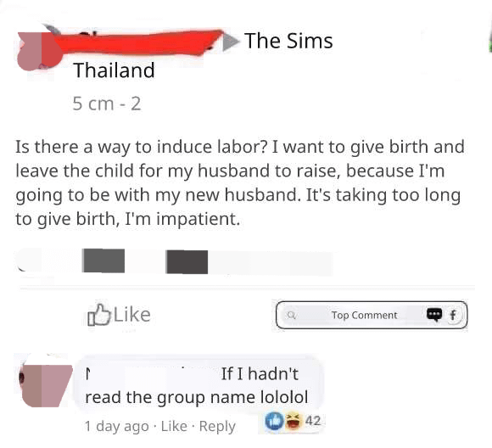Click the gray arrow before The Sims
This screenshot has width=492, height=448.
coord(231,42)
